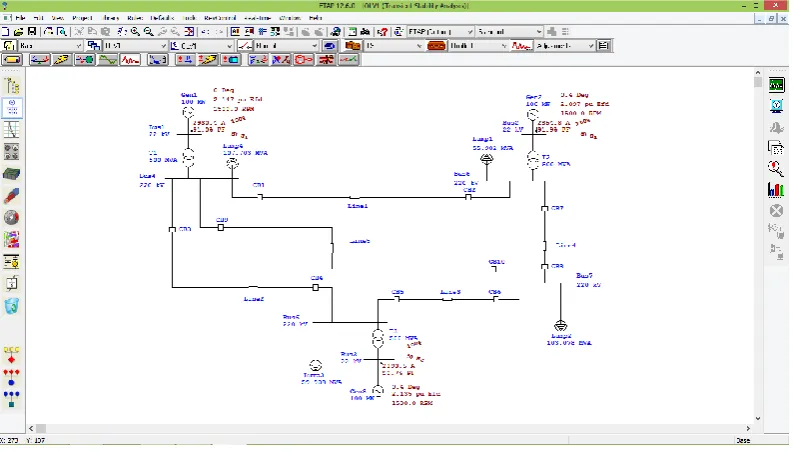Open the dropdown right of the theme dropdown
This screenshot has width=793, height=452.
tap(509, 32)
